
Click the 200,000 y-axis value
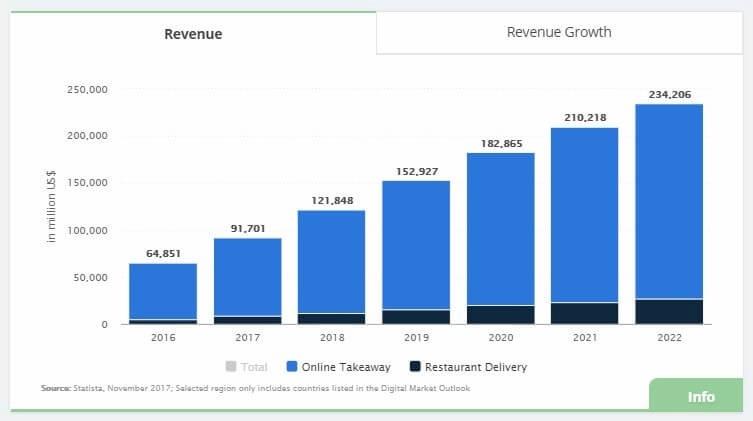pyautogui.click(x=87, y=136)
